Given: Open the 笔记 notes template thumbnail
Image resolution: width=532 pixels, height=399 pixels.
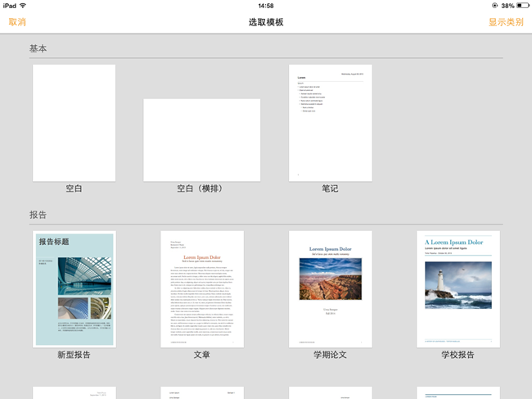Looking at the screenshot, I should 330,123.
